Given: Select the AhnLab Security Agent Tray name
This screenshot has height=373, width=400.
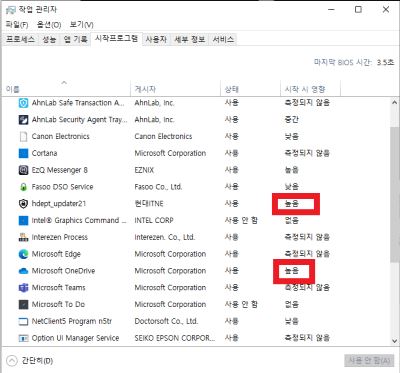Looking at the screenshot, I should [79, 120].
